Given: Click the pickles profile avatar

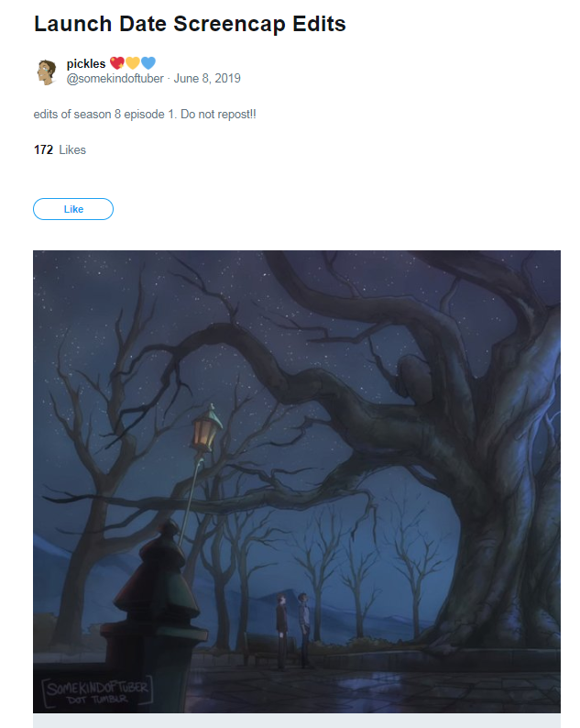Looking at the screenshot, I should [x=47, y=72].
